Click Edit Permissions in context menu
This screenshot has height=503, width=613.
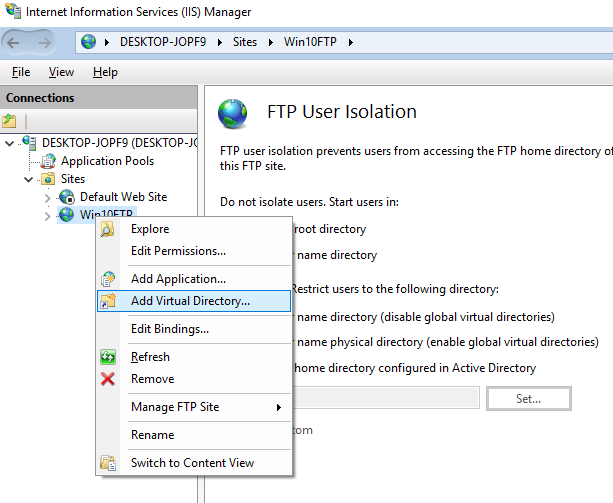(x=178, y=251)
